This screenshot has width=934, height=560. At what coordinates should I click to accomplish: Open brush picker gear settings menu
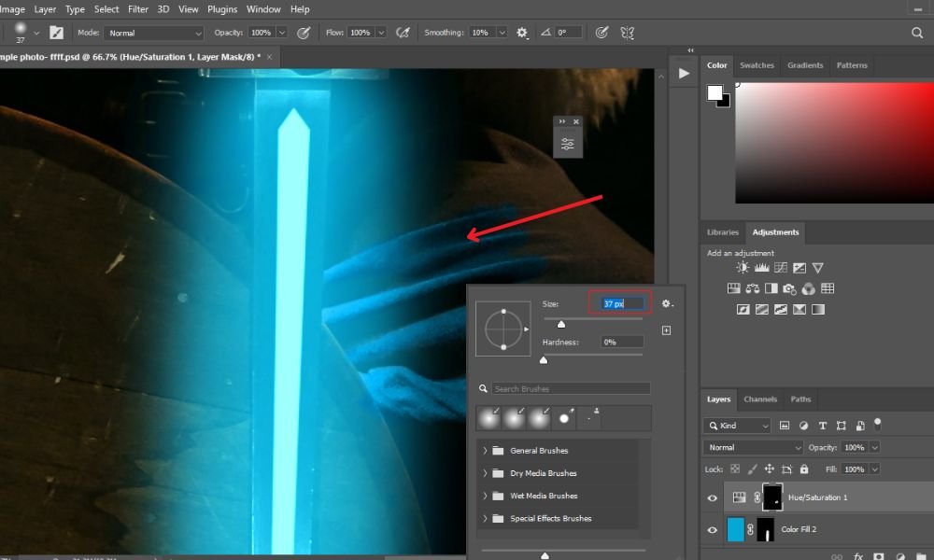(667, 303)
